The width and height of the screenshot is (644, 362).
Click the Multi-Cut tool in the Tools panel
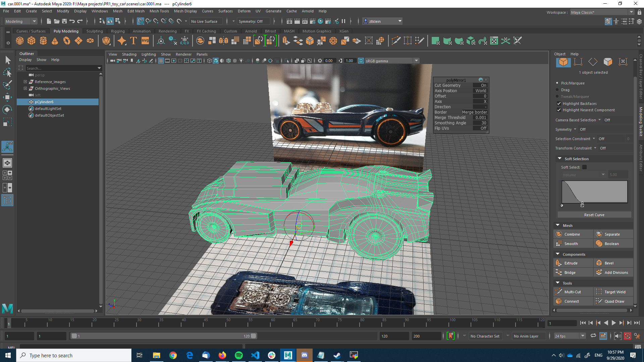573,292
